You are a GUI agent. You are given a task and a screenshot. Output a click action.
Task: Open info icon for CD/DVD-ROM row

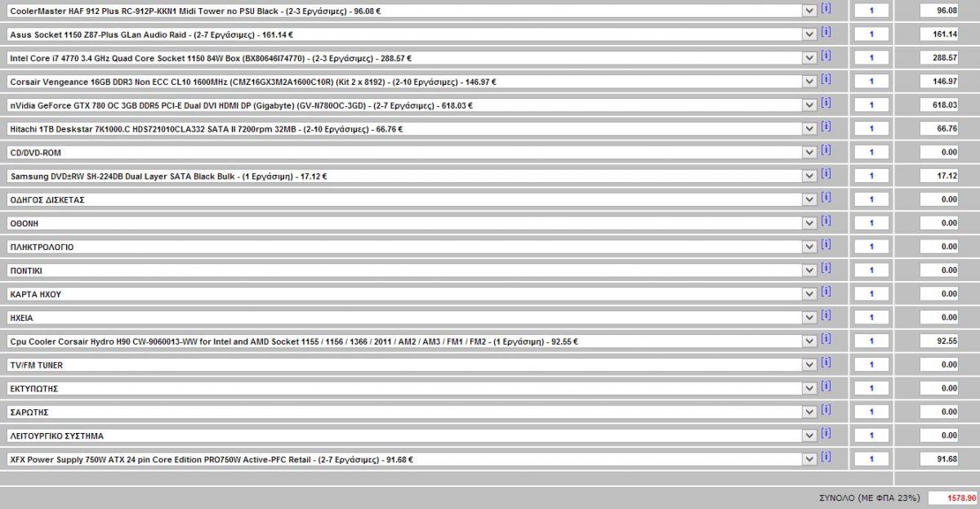tap(826, 150)
